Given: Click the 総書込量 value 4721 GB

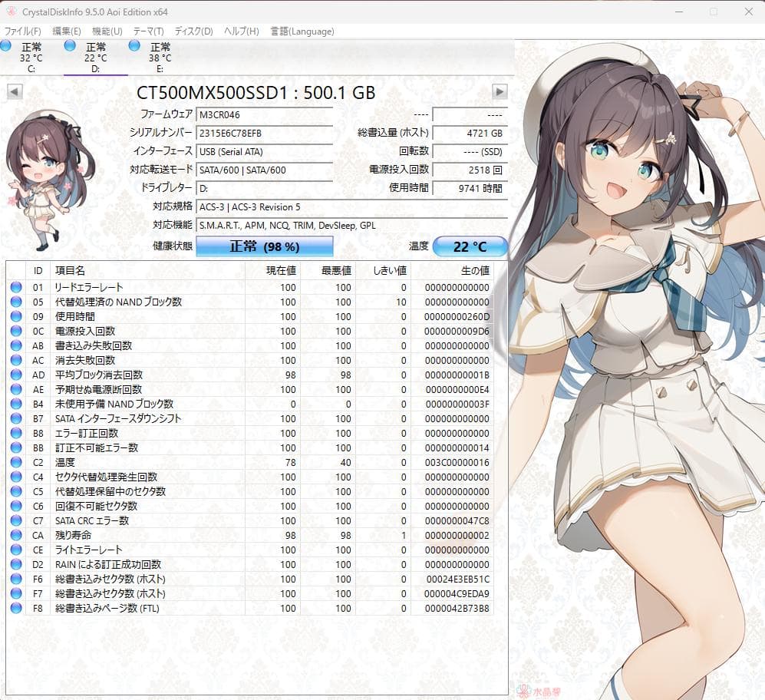Looking at the screenshot, I should click(x=470, y=134).
